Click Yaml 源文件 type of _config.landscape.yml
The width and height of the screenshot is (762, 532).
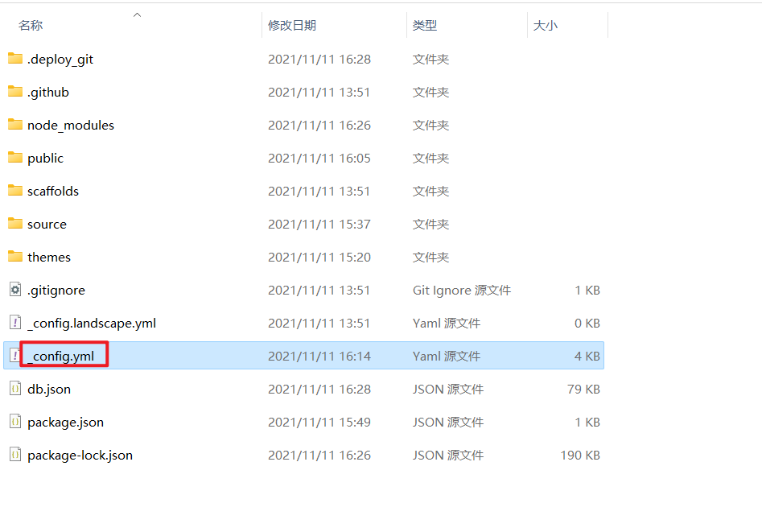(447, 324)
